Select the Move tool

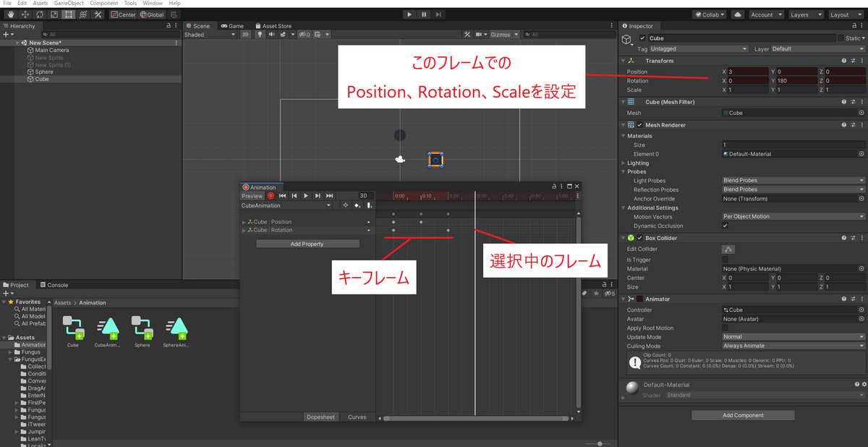[25, 14]
